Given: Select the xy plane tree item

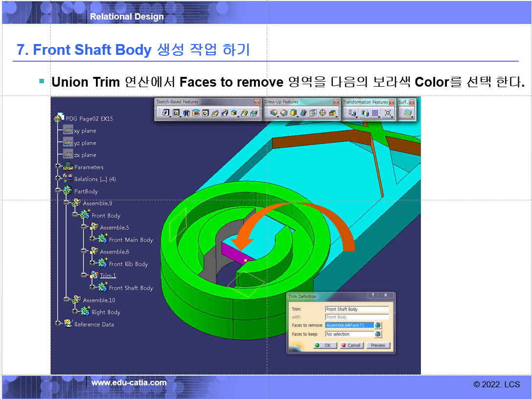Looking at the screenshot, I should click(x=85, y=131).
